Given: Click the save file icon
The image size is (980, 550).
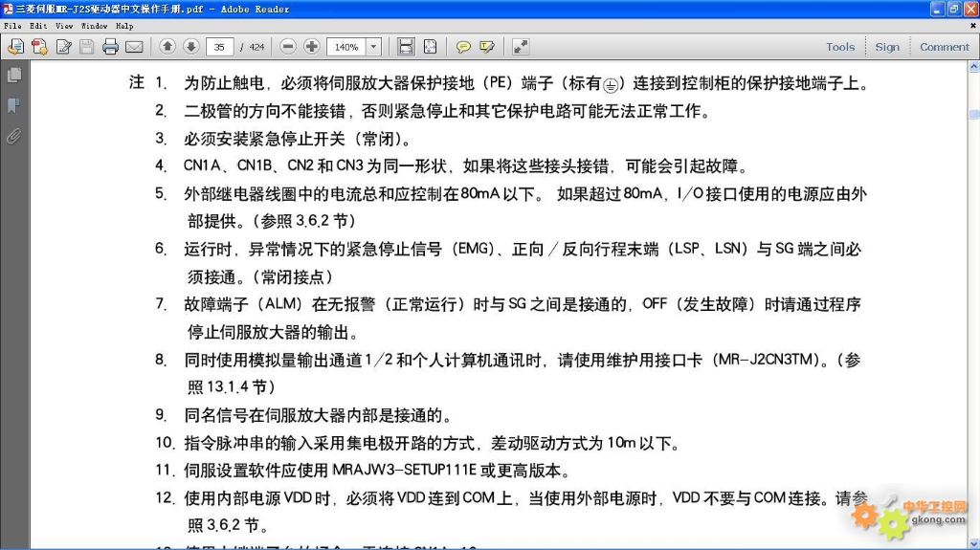Looking at the screenshot, I should (x=87, y=47).
